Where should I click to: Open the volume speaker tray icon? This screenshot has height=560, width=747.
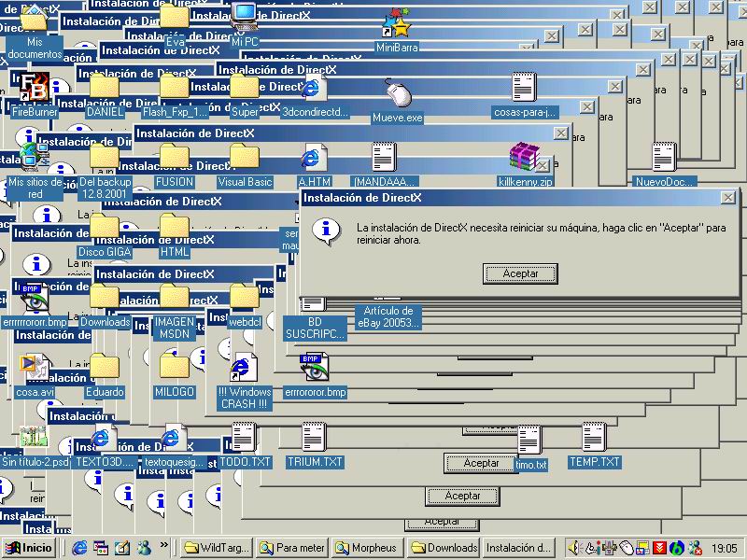pyautogui.click(x=574, y=549)
